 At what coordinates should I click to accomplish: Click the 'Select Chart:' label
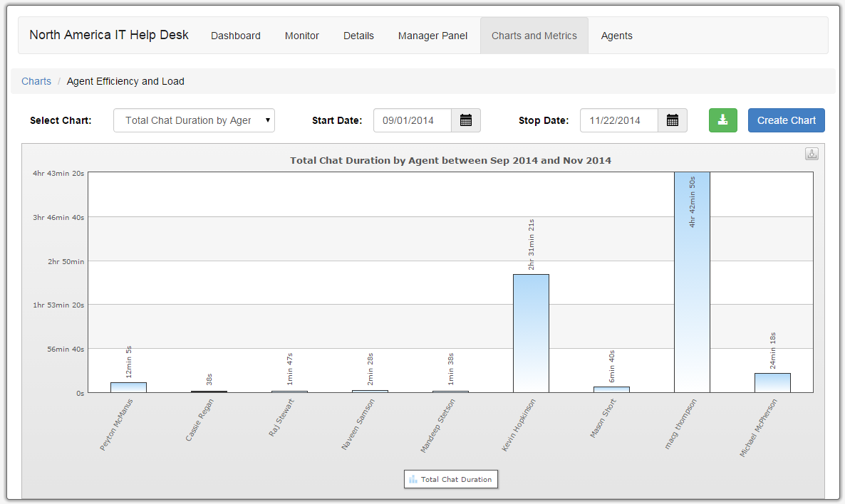(x=61, y=120)
